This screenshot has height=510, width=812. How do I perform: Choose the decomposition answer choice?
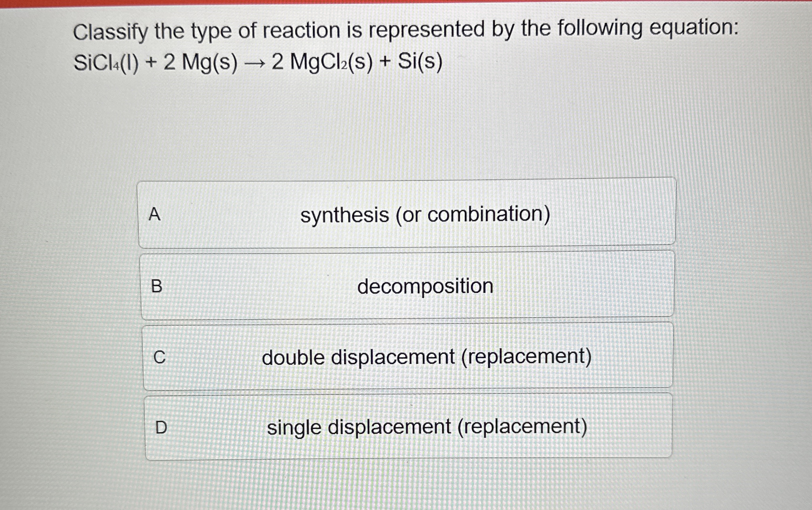[425, 287]
